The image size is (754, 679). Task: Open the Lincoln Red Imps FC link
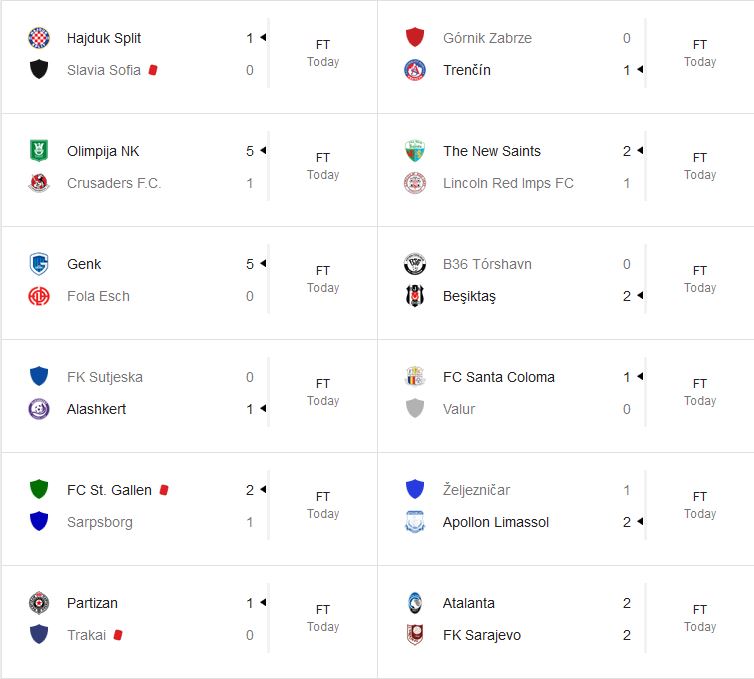[508, 183]
